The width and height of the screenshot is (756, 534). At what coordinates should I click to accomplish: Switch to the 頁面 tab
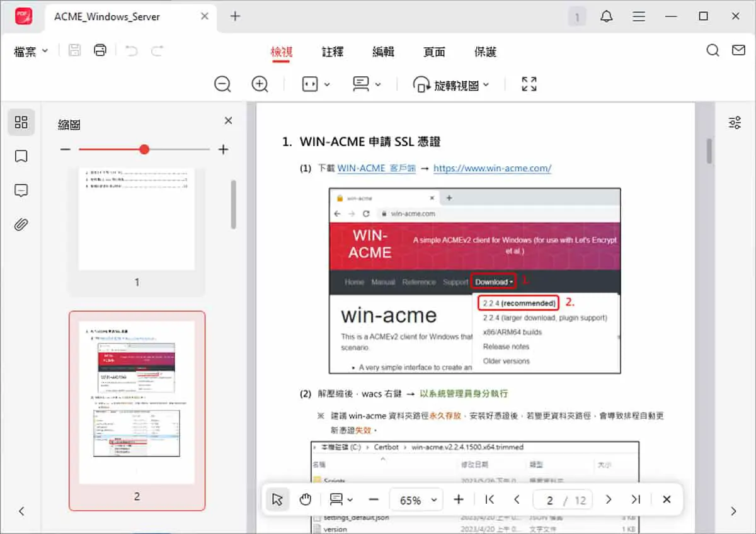(x=434, y=52)
